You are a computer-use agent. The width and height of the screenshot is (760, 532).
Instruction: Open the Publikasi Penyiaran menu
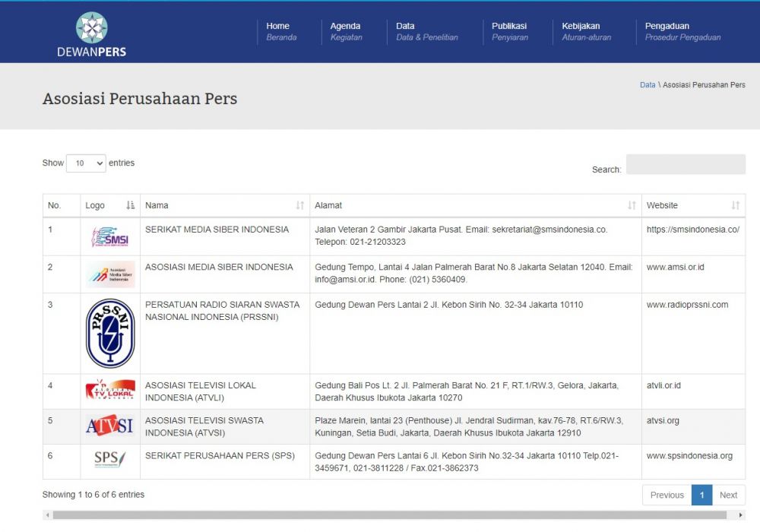[x=508, y=31]
